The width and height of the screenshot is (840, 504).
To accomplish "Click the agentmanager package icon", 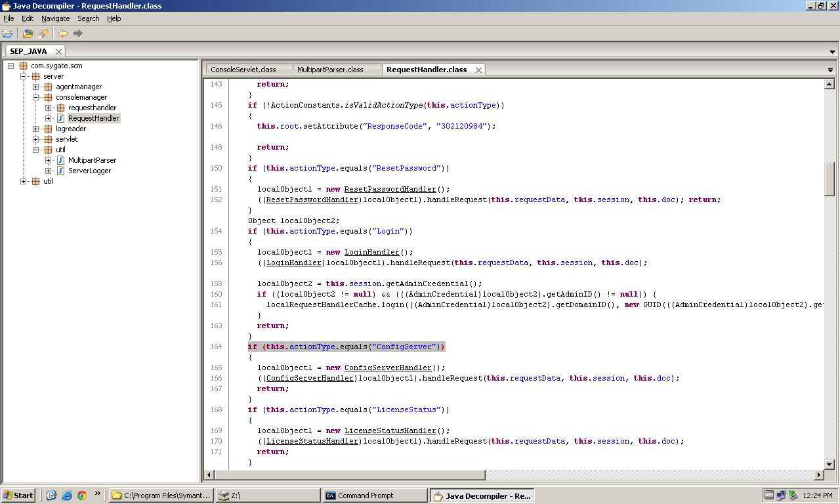I will [49, 87].
